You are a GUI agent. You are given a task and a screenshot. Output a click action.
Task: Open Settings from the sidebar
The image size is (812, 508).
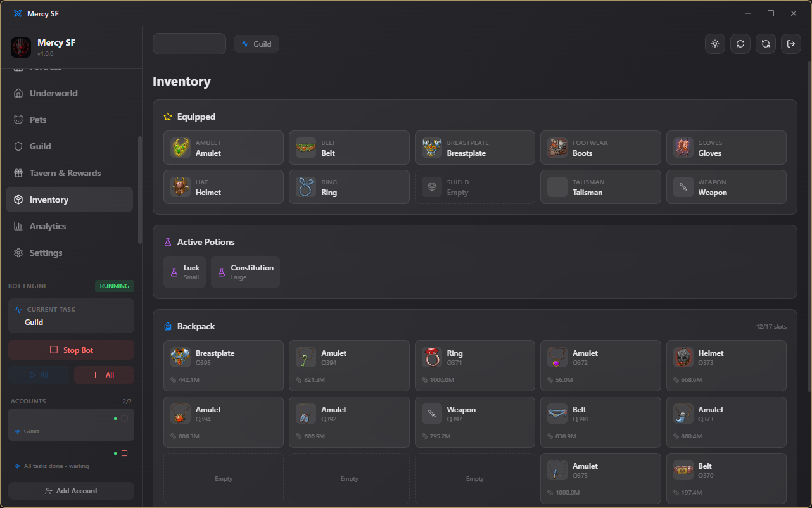(x=69, y=253)
